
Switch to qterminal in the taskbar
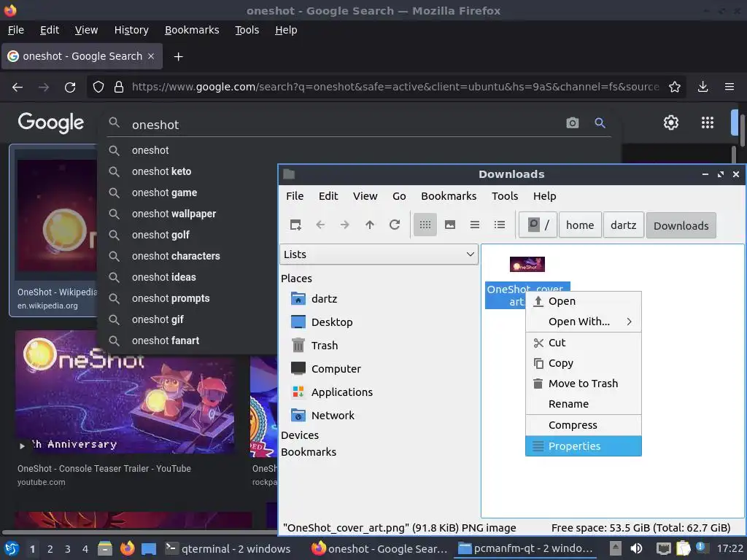pos(228,549)
